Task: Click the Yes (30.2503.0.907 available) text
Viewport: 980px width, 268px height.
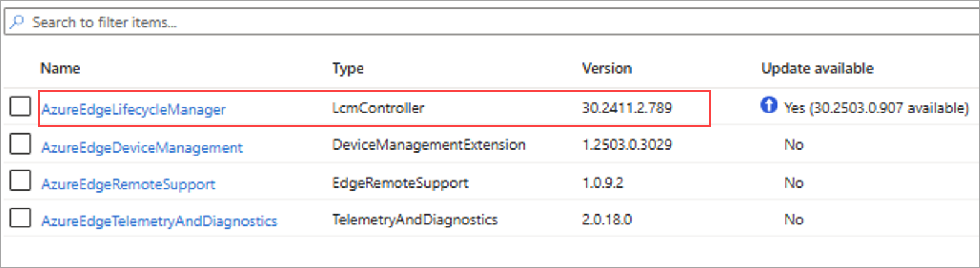Action: tap(876, 108)
